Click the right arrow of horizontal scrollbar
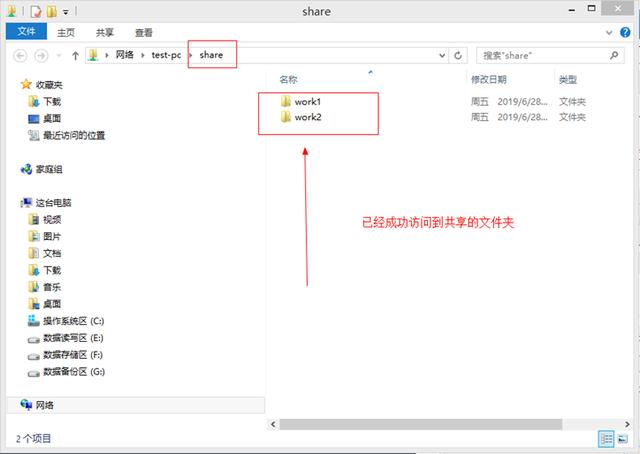Screen dimensions: 640x454 click(627, 424)
